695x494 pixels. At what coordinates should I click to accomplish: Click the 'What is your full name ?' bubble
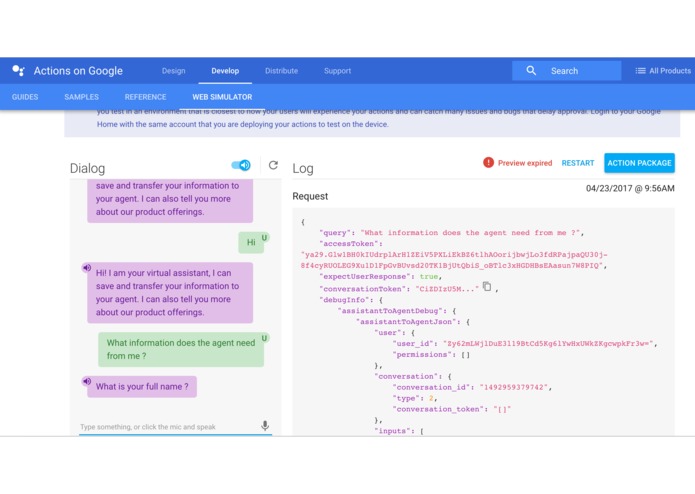click(x=142, y=386)
